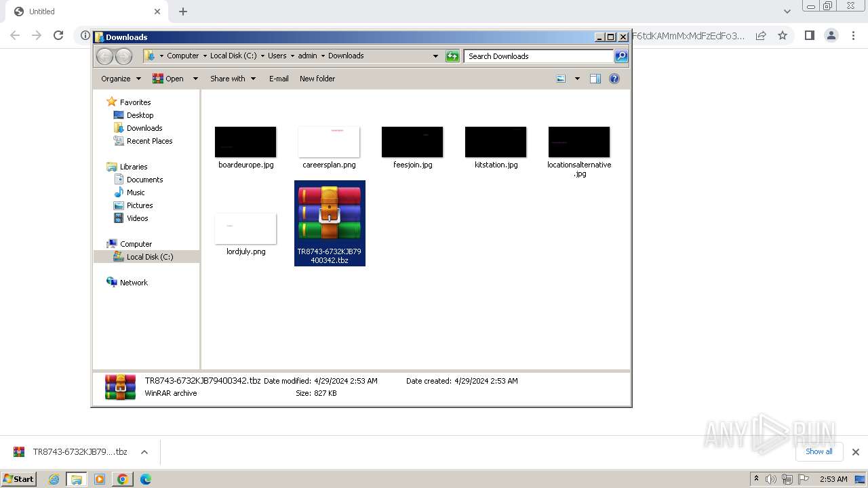868x488 pixels.
Task: Open the Windows Start menu
Action: click(x=19, y=479)
